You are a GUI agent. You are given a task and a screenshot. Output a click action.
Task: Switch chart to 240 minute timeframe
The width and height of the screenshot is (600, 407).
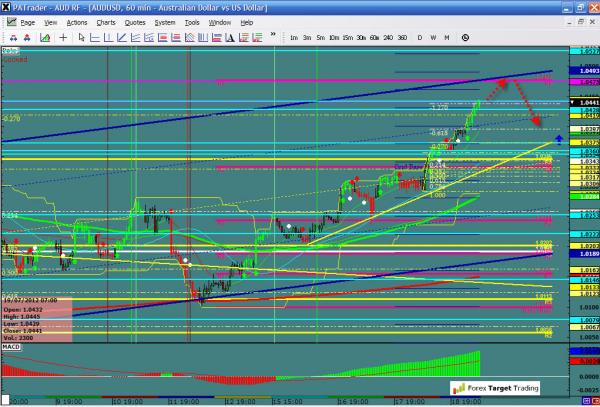pyautogui.click(x=388, y=38)
